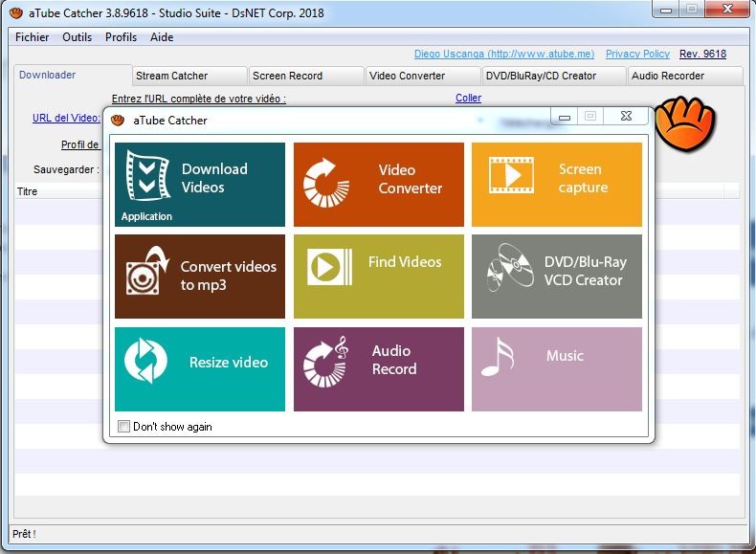The height and width of the screenshot is (554, 756).
Task: Click the Coller paste link
Action: (x=468, y=98)
